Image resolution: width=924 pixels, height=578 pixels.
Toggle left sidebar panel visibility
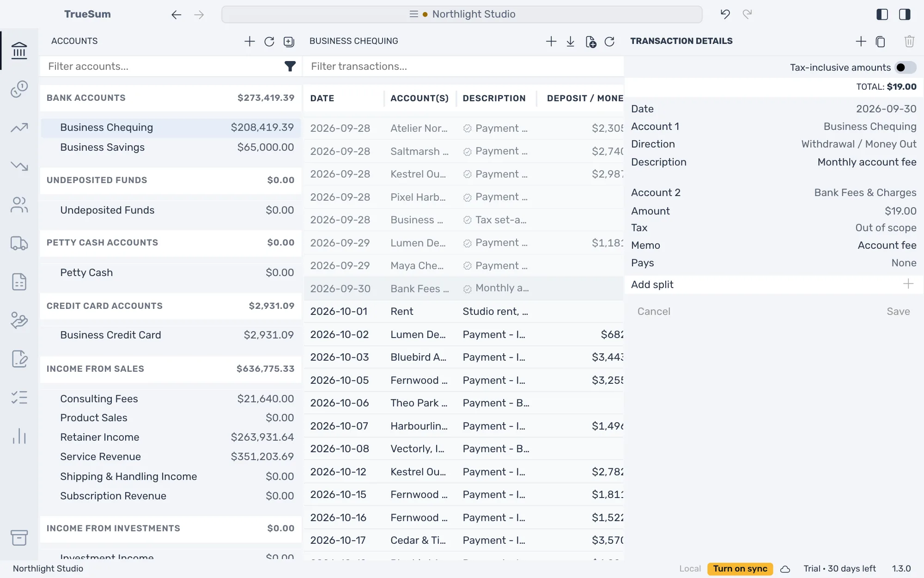coord(882,14)
